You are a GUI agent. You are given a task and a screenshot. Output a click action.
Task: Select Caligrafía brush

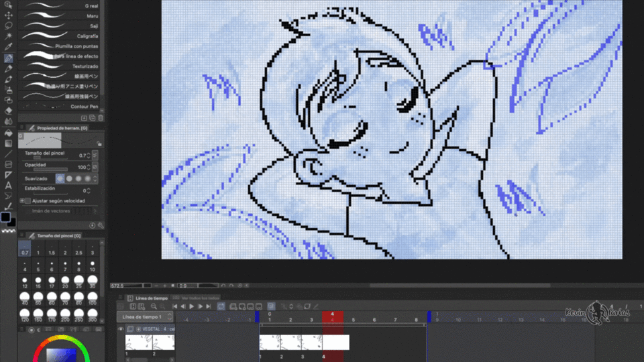[61, 36]
